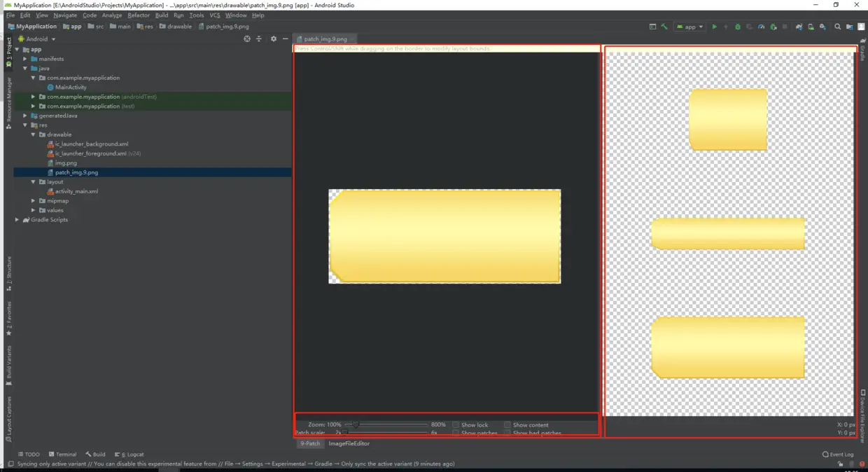Open the Refactor menu
868x472 pixels.
click(139, 15)
